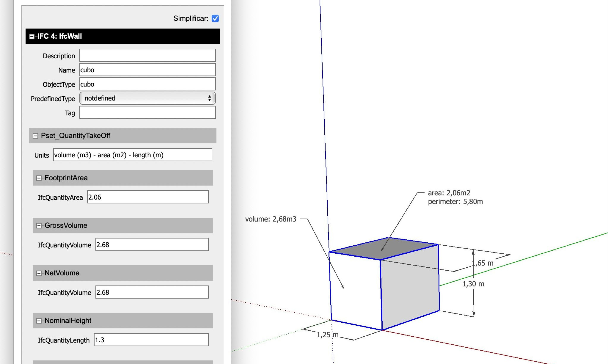The height and width of the screenshot is (364, 608).
Task: Select the '1,65 m' dimension label
Action: click(x=483, y=263)
